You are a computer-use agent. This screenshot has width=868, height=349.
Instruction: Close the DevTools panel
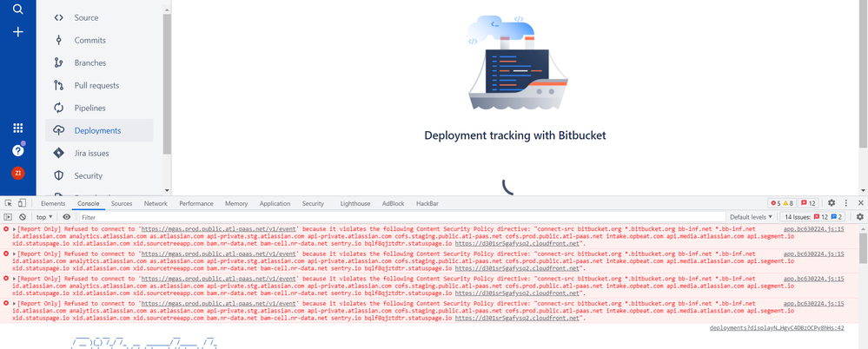861,203
